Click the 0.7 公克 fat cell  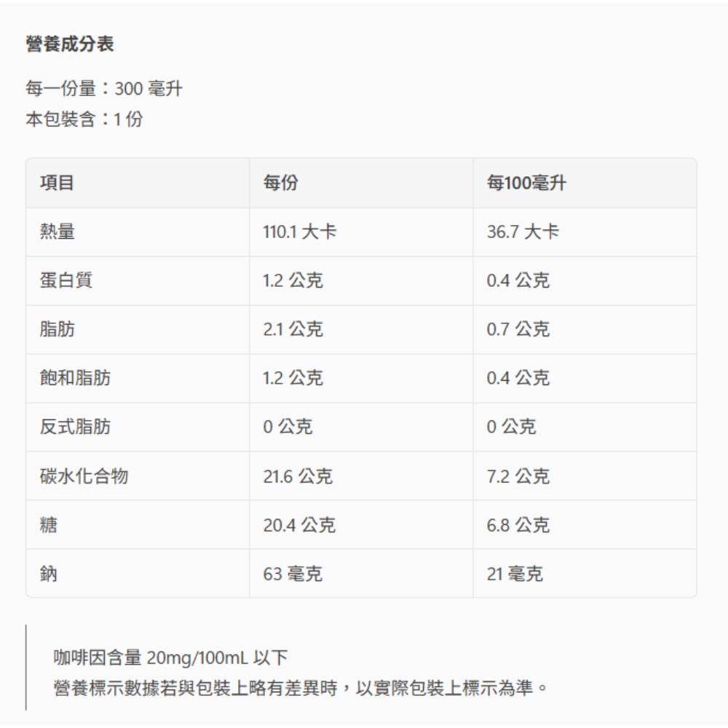point(518,330)
